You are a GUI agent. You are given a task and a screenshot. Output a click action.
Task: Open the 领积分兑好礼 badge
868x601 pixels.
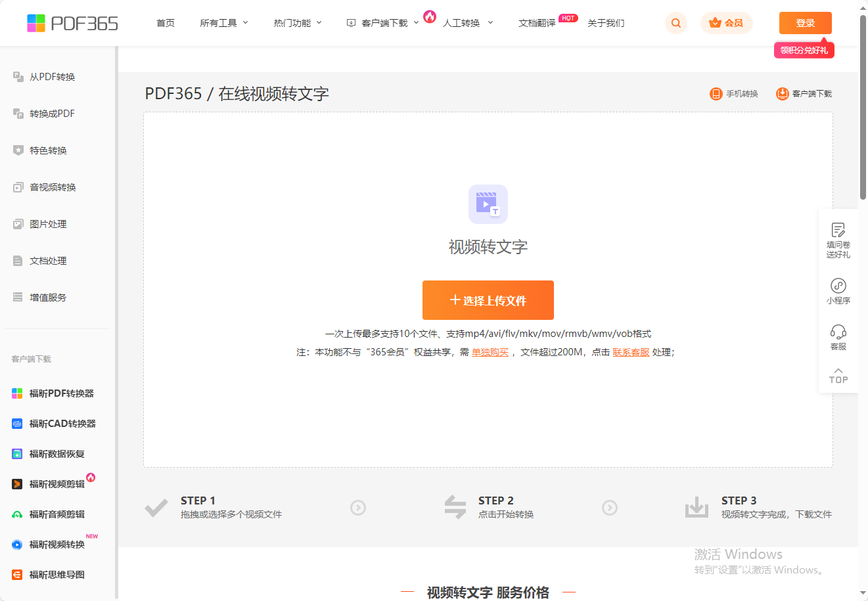[x=804, y=50]
